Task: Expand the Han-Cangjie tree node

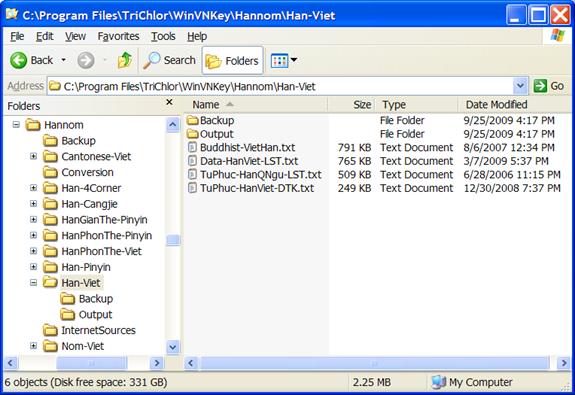Action: [x=33, y=204]
